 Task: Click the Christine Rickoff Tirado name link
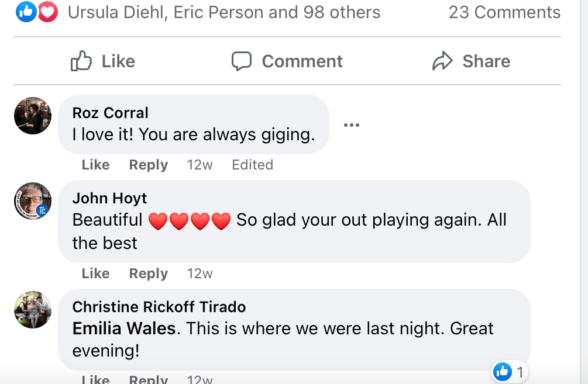coord(159,307)
